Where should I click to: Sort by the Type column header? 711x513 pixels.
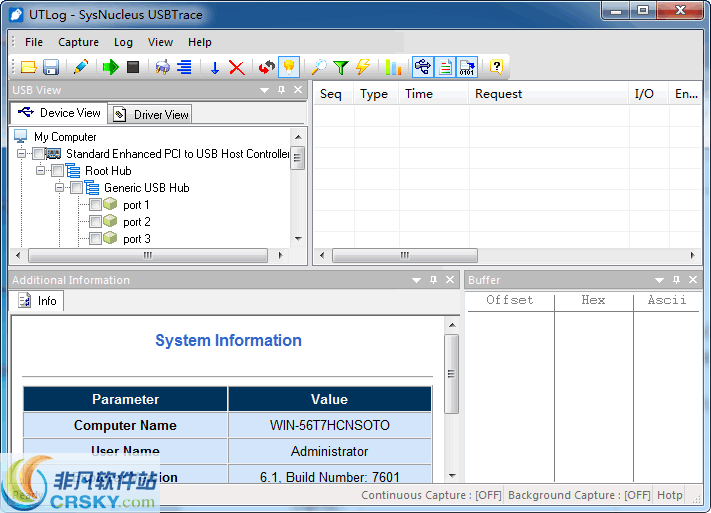(376, 94)
